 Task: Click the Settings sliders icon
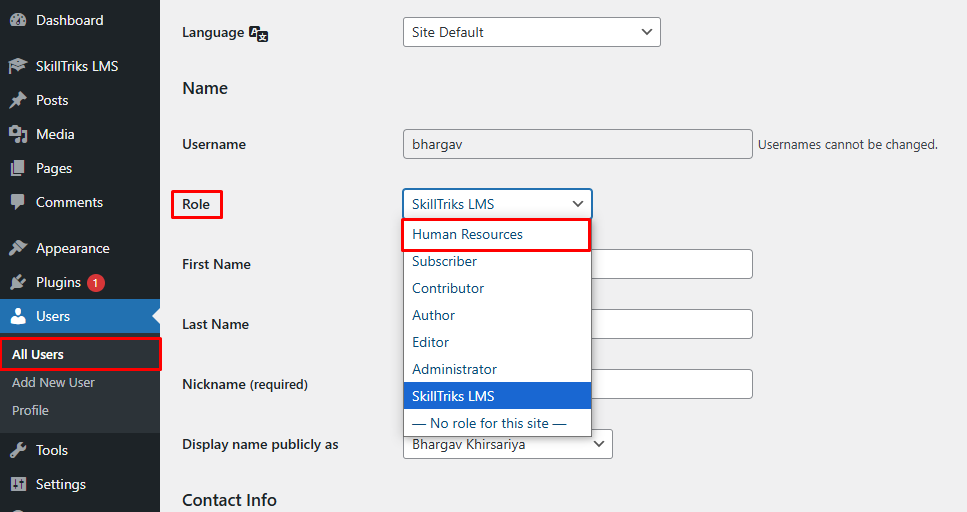[x=18, y=484]
